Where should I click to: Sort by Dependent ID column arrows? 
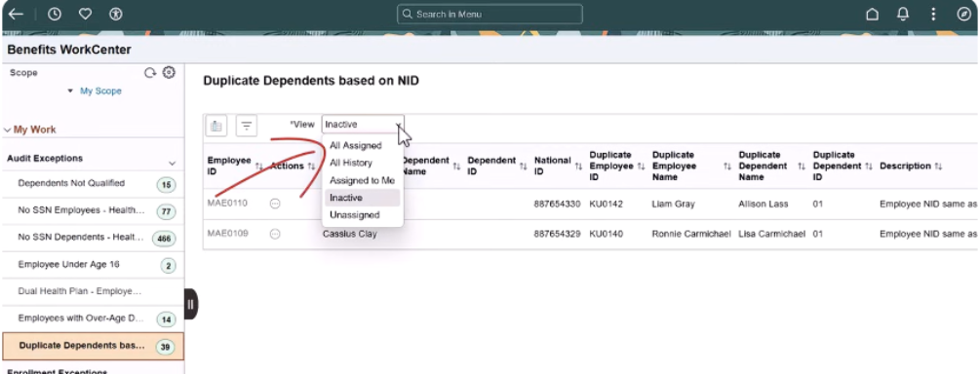pos(523,167)
